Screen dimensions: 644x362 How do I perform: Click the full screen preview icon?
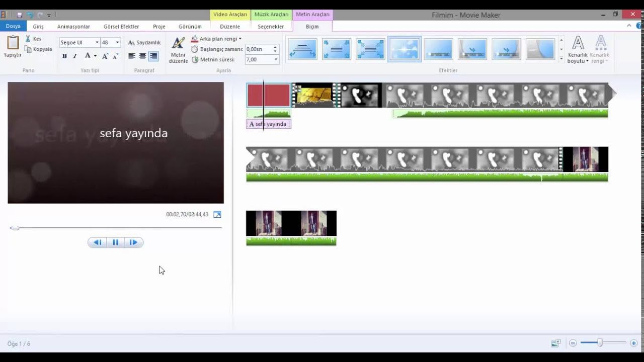pyautogui.click(x=217, y=215)
